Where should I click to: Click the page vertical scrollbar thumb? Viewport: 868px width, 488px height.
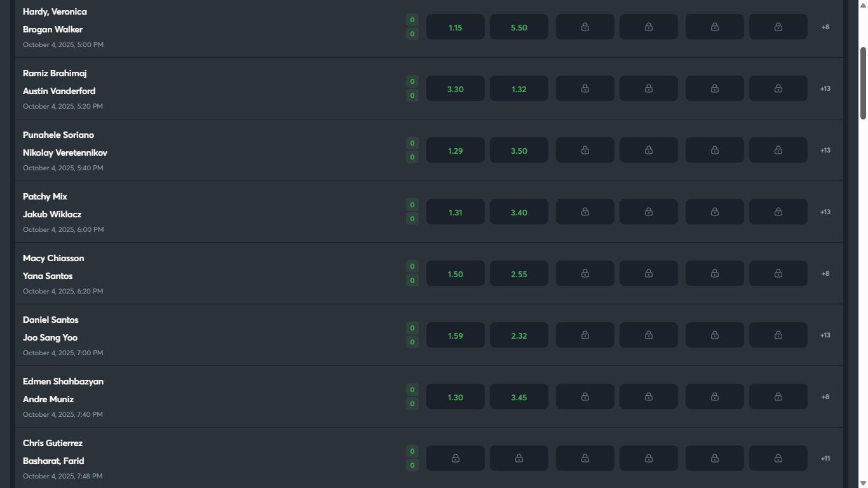(863, 83)
